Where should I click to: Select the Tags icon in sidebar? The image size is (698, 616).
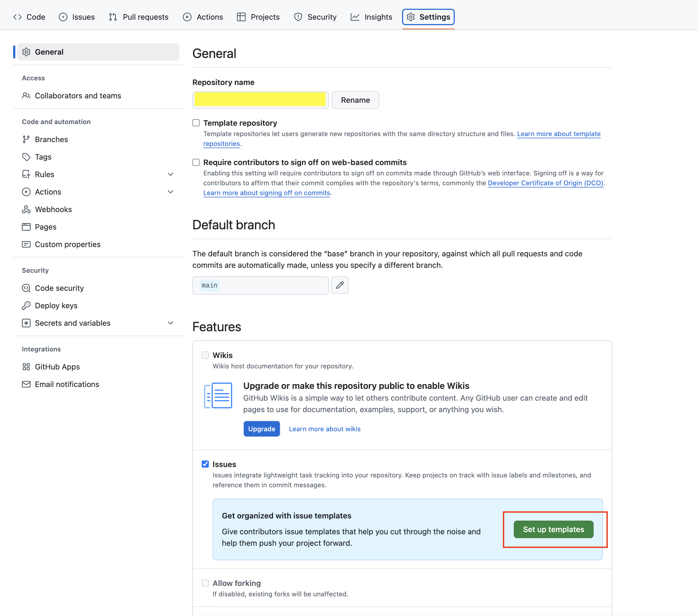(x=27, y=157)
